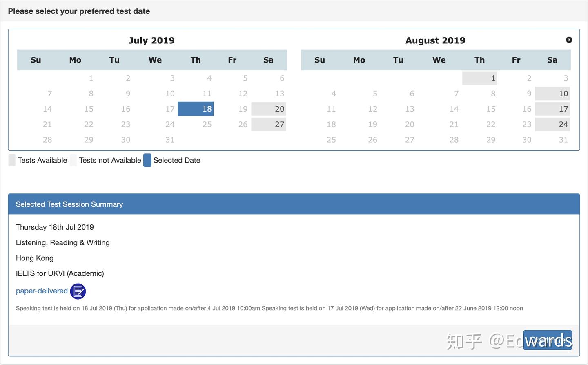This screenshot has width=588, height=365.
Task: Click the August 2019 month heading
Action: click(435, 40)
